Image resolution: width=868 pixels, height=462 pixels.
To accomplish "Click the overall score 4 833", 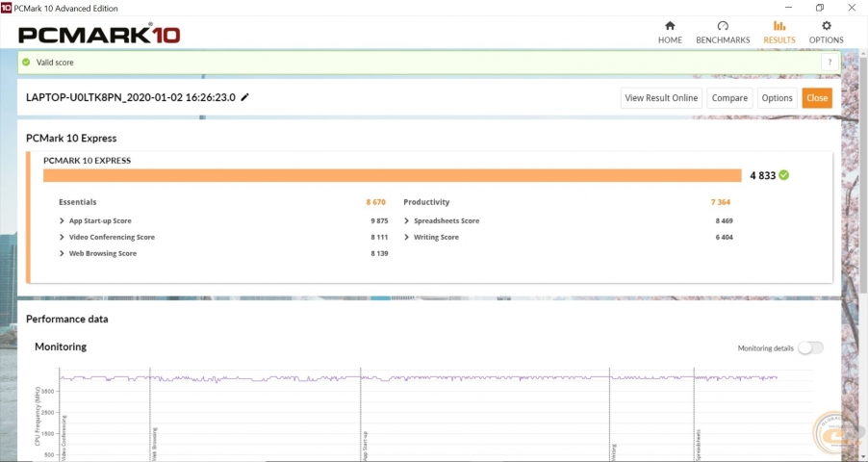I will [762, 175].
